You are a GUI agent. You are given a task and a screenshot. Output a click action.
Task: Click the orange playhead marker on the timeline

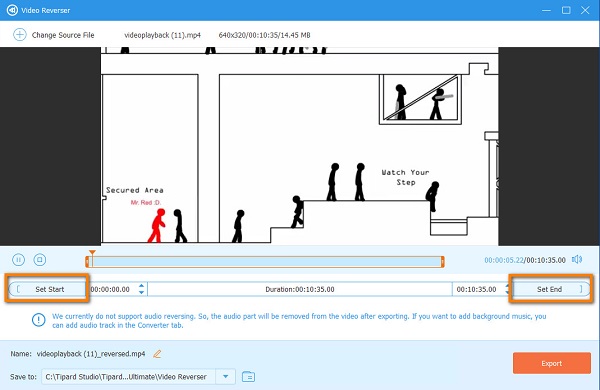coord(92,253)
